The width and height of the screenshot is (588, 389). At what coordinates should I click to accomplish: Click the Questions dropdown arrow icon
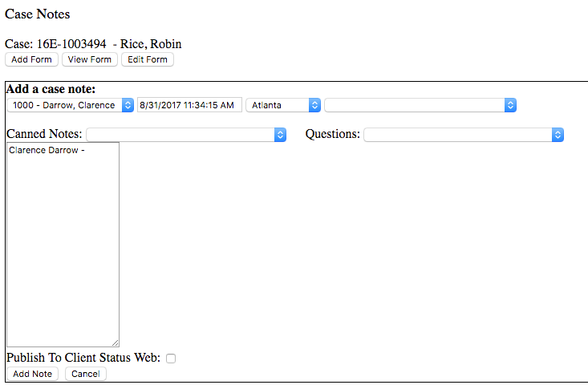click(x=558, y=135)
